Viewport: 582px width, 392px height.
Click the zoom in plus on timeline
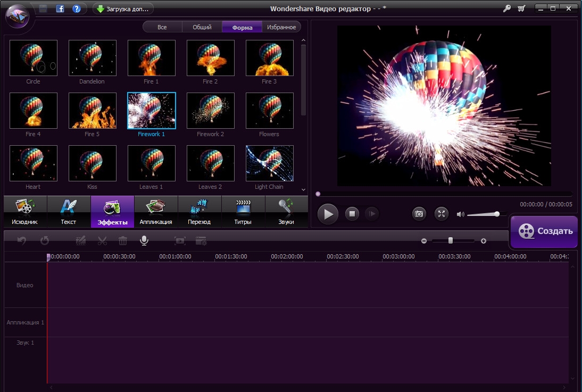click(x=484, y=241)
